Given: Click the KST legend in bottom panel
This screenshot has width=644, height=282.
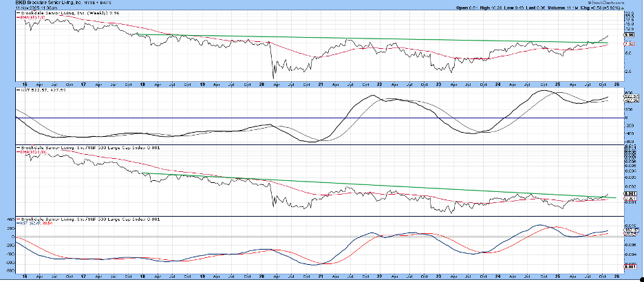Looking at the screenshot, I should pos(31,224).
